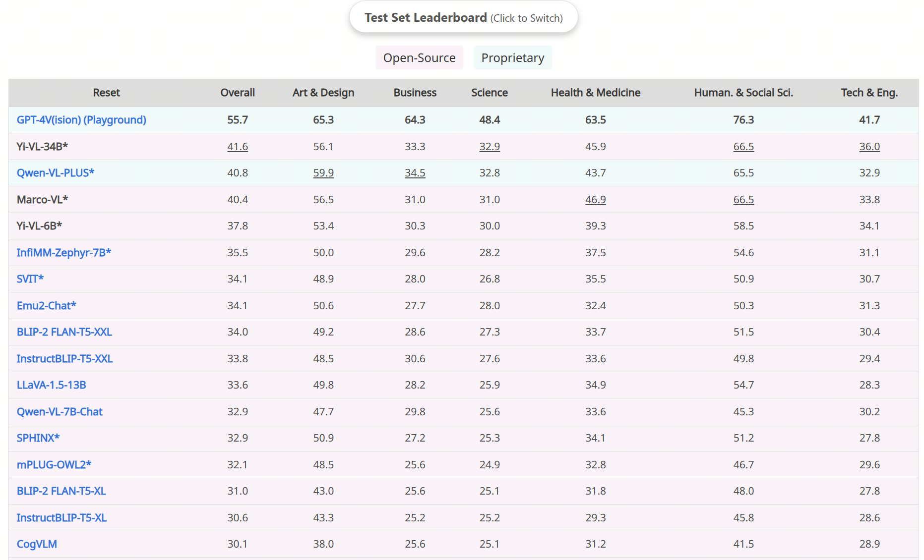Visit the Emu2-Chat* model page
The width and height of the screenshot is (924, 560).
(46, 306)
